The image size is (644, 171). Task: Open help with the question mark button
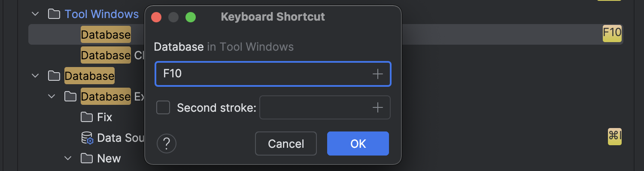167,144
